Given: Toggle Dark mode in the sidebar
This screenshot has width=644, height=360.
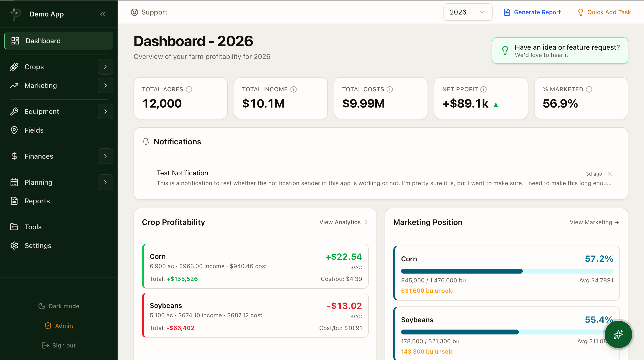Looking at the screenshot, I should (58, 306).
